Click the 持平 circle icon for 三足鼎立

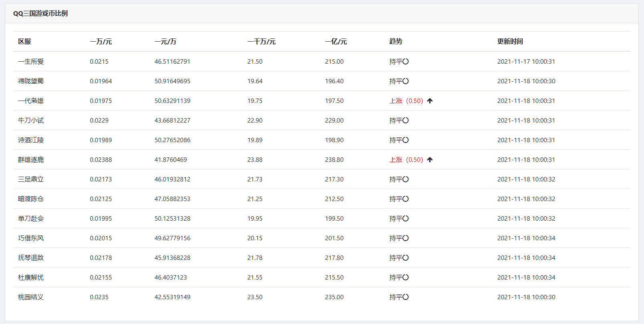click(x=406, y=179)
